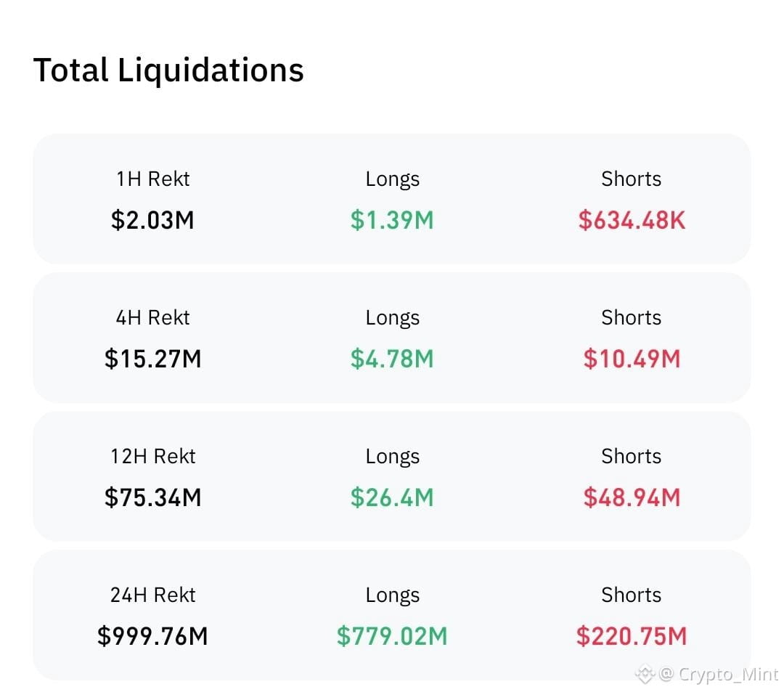
Task: Click the 1H Shorts $634.48K value
Action: (632, 220)
